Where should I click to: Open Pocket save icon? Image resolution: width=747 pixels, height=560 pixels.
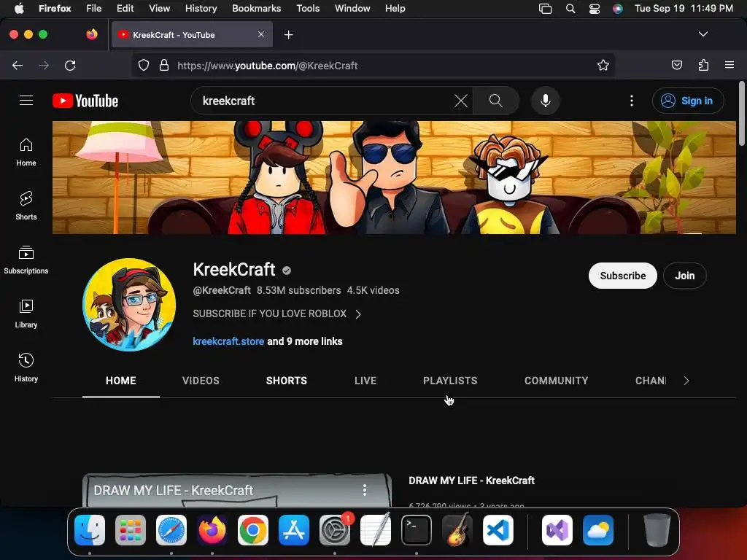coord(676,66)
